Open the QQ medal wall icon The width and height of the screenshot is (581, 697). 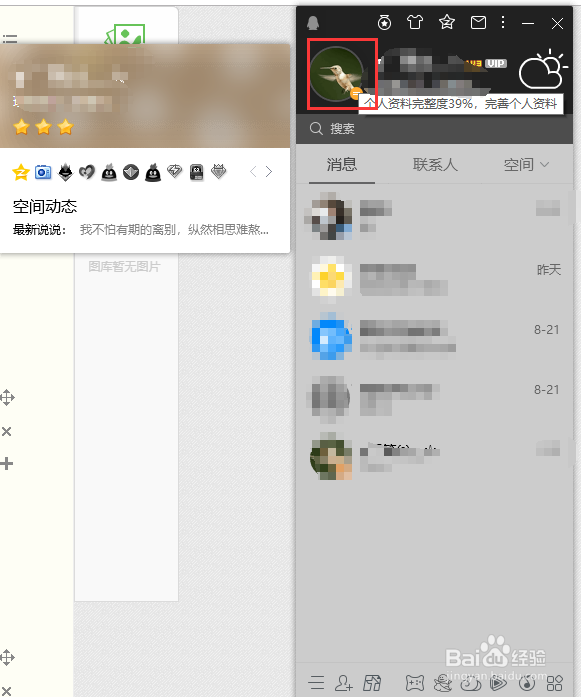tap(385, 22)
